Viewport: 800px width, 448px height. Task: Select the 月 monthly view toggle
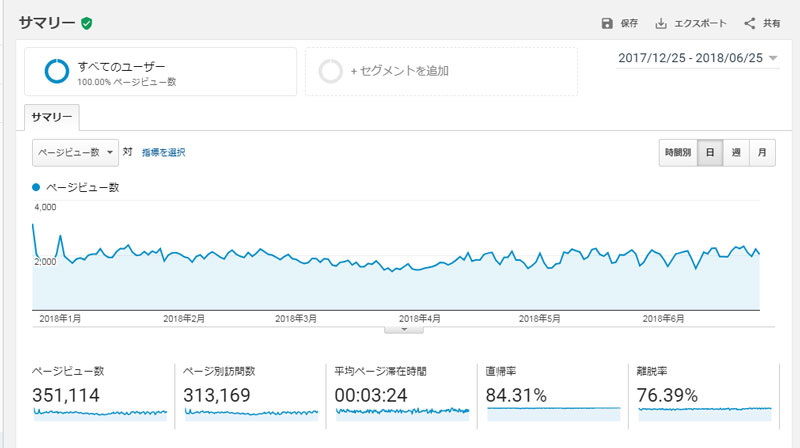pos(762,153)
